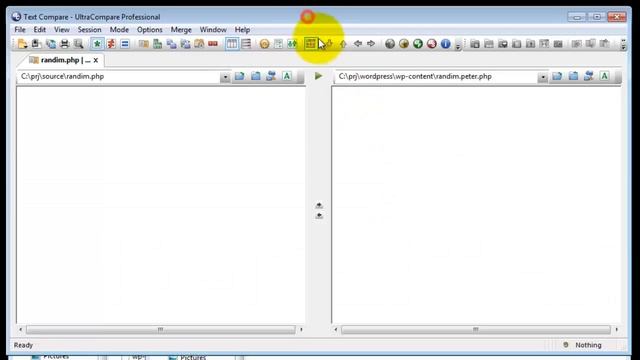Screen dimensions: 640x360
Task: Click the red globe icon in toolbar
Action: pos(431,44)
